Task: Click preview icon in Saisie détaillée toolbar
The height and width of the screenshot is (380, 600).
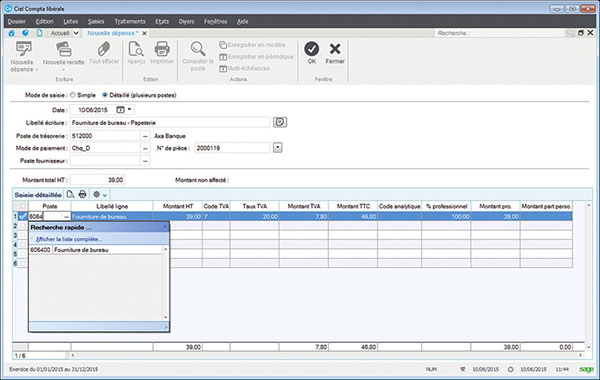Action: coord(70,194)
